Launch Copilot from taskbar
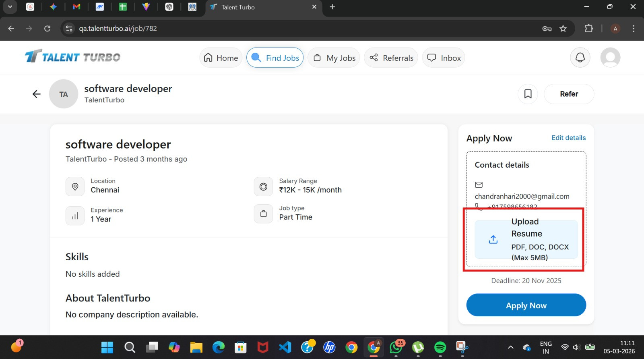Image resolution: width=644 pixels, height=359 pixels. coord(174,347)
